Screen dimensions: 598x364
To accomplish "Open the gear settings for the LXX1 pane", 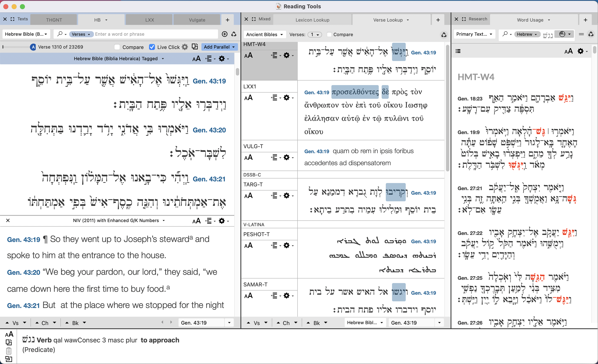I will coord(287,98).
